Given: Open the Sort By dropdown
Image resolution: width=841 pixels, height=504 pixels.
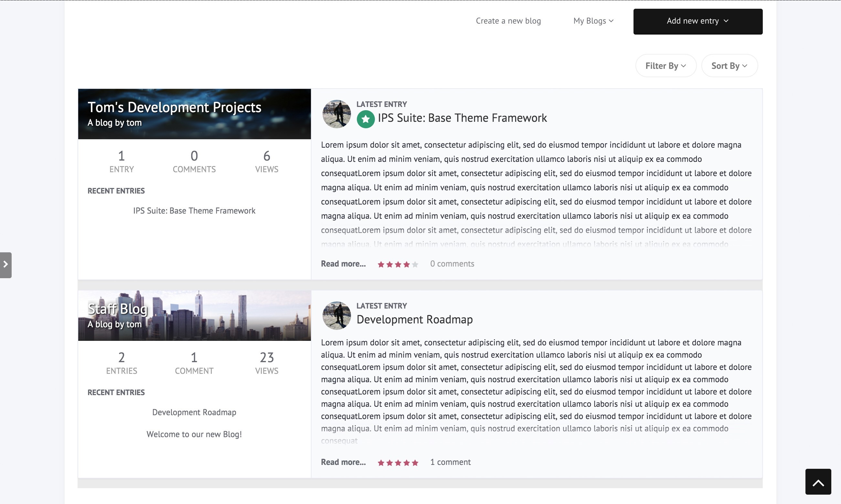Looking at the screenshot, I should point(729,66).
